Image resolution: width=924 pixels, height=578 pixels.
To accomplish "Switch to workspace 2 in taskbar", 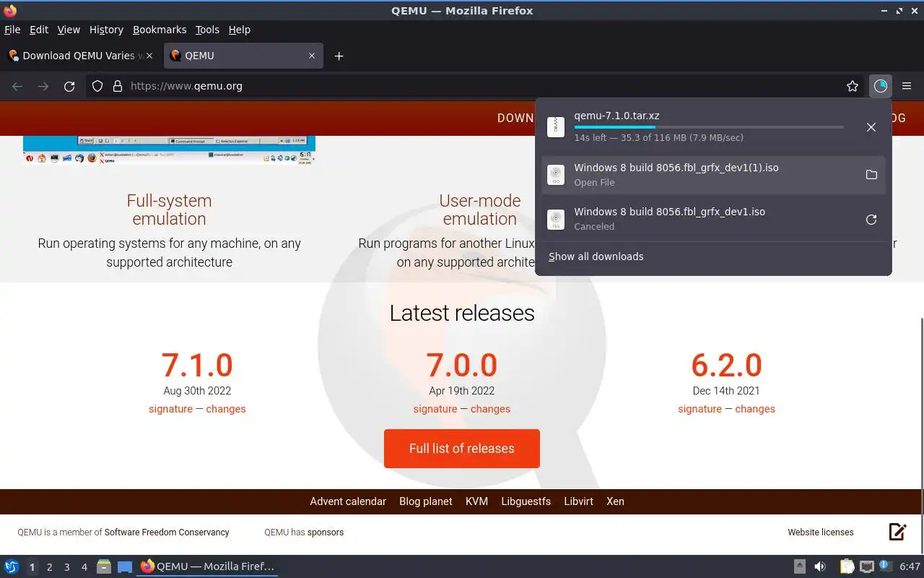I will [x=49, y=567].
